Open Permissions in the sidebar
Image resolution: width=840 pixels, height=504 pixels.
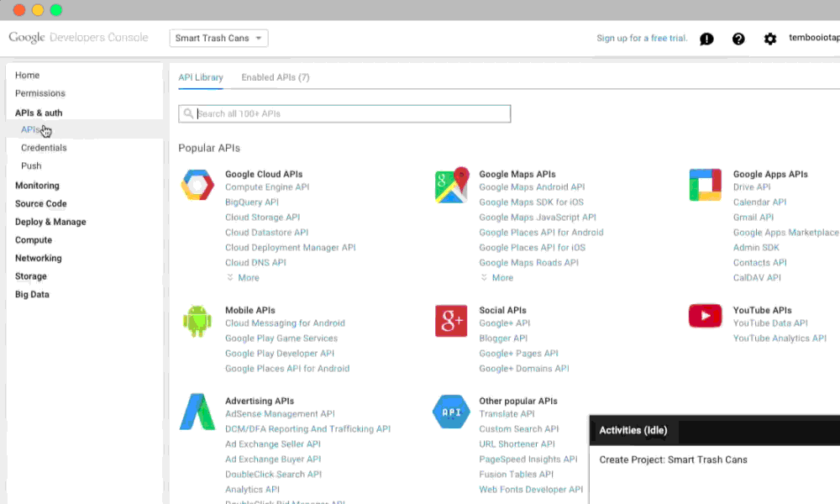[x=40, y=93]
